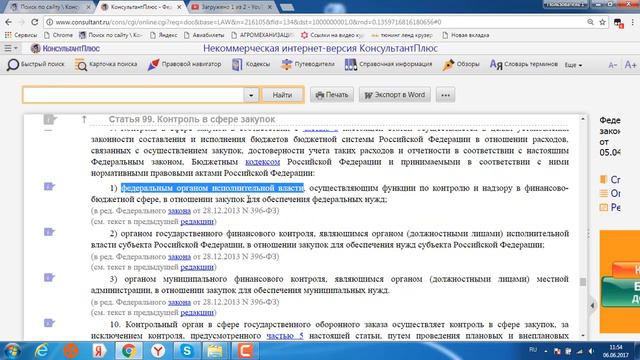Image resolution: width=640 pixels, height=360 pixels.
Task: Open Словарь терминов
Action: [524, 64]
